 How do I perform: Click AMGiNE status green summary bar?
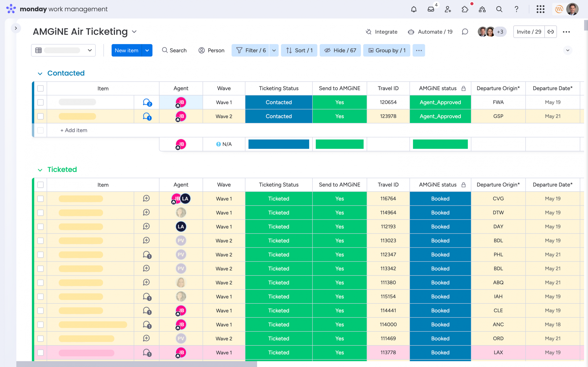[440, 144]
